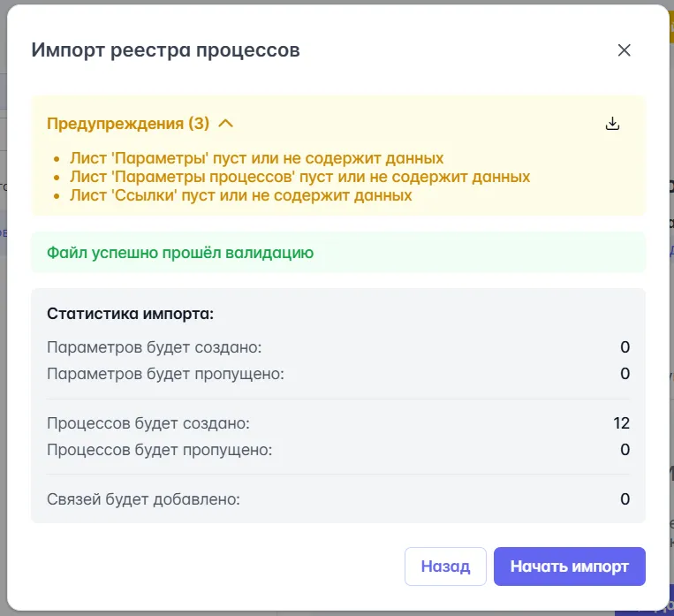Click the 'Статистика импорта' heading
The width and height of the screenshot is (674, 616).
tap(130, 313)
